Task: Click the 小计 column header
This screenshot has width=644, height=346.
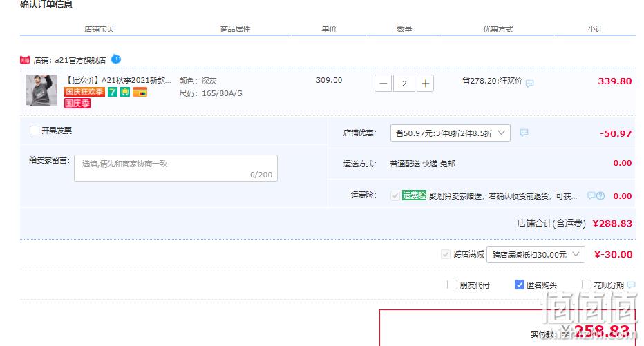Action: 595,29
